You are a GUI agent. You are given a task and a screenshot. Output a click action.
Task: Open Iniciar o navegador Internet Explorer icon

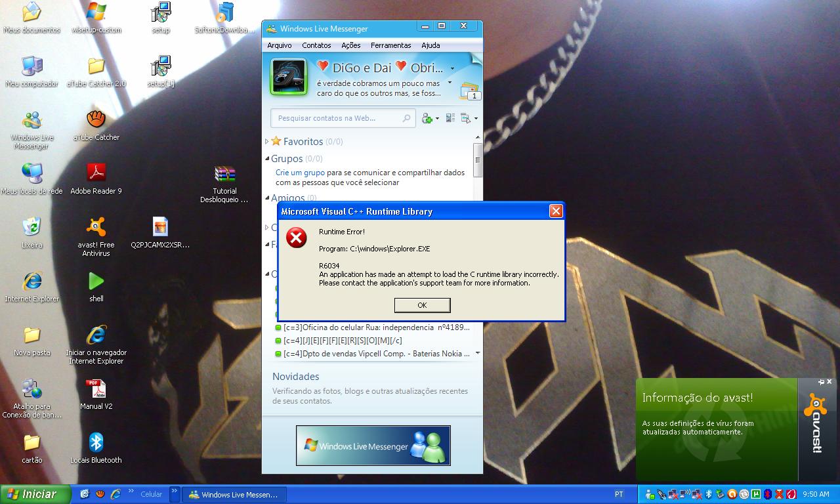pyautogui.click(x=96, y=345)
